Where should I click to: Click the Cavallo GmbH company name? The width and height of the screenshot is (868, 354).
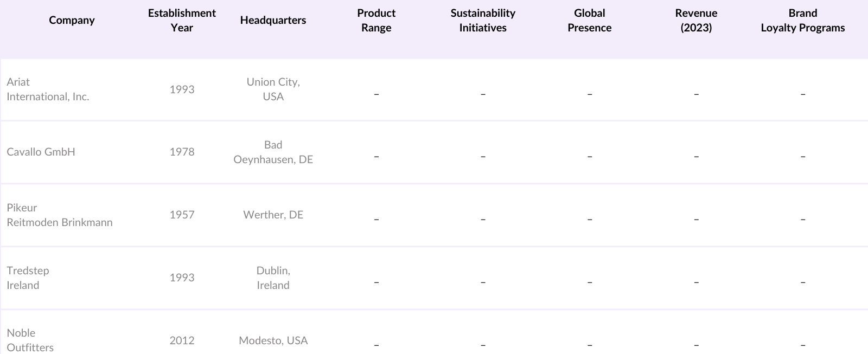coord(41,152)
